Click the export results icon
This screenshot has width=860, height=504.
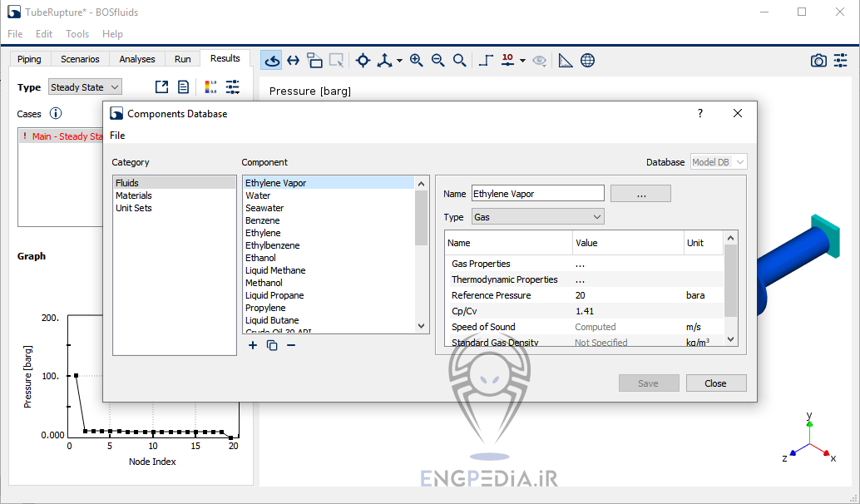[161, 87]
